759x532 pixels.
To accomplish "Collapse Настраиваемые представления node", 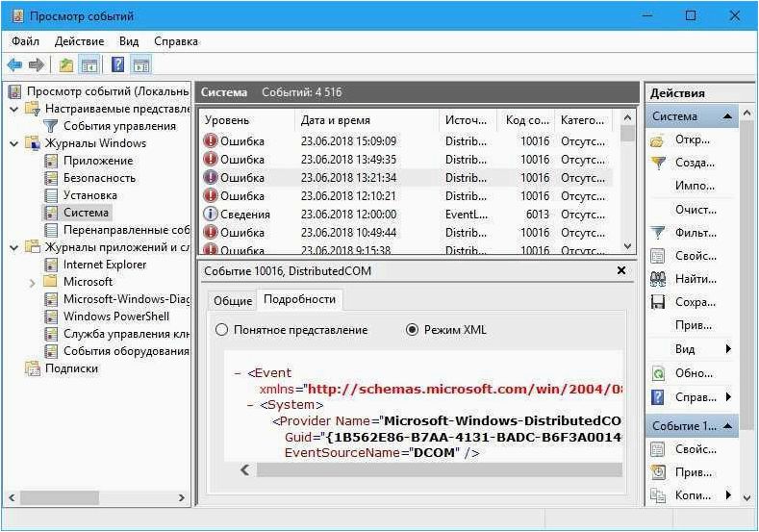I will point(14,109).
